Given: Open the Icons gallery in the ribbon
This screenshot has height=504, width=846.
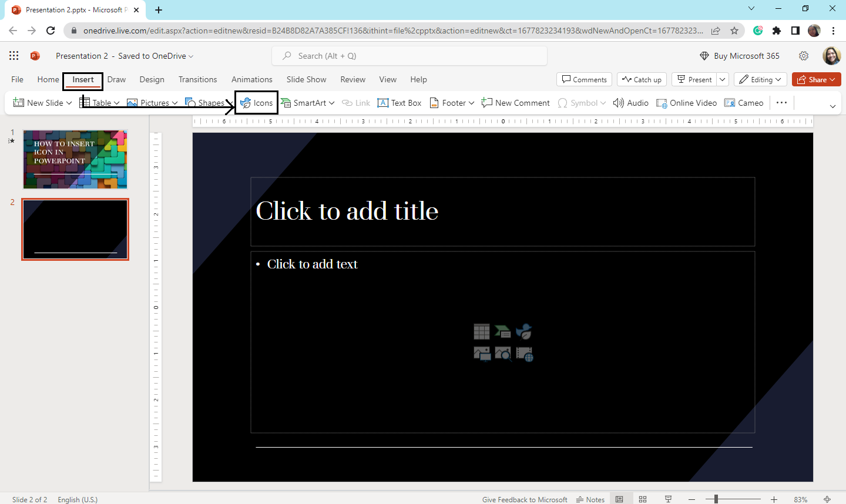Looking at the screenshot, I should 256,102.
